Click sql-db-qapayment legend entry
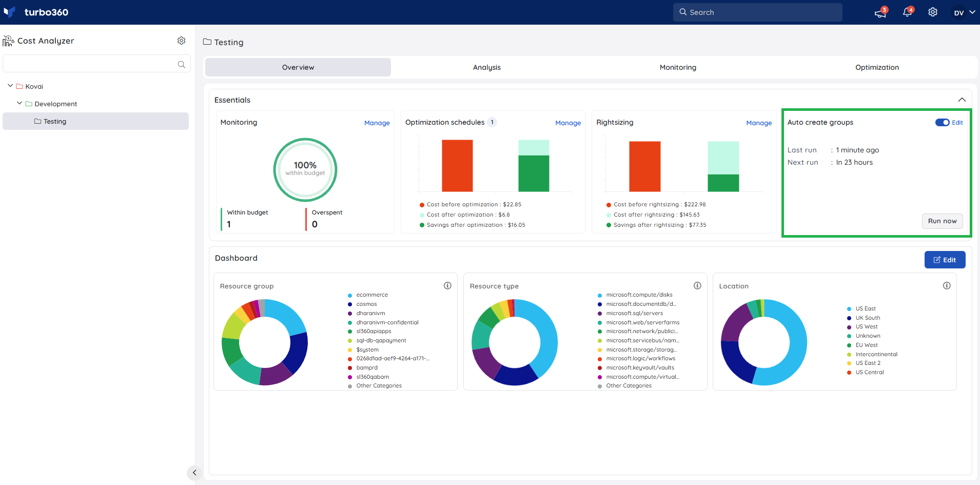 coord(377,341)
